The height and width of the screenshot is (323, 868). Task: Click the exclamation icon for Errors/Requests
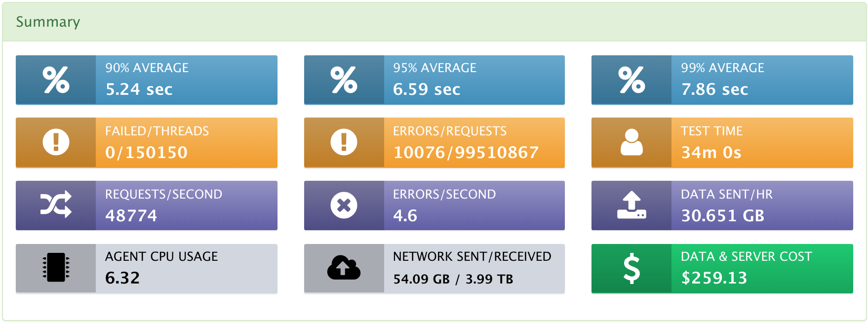[x=344, y=142]
